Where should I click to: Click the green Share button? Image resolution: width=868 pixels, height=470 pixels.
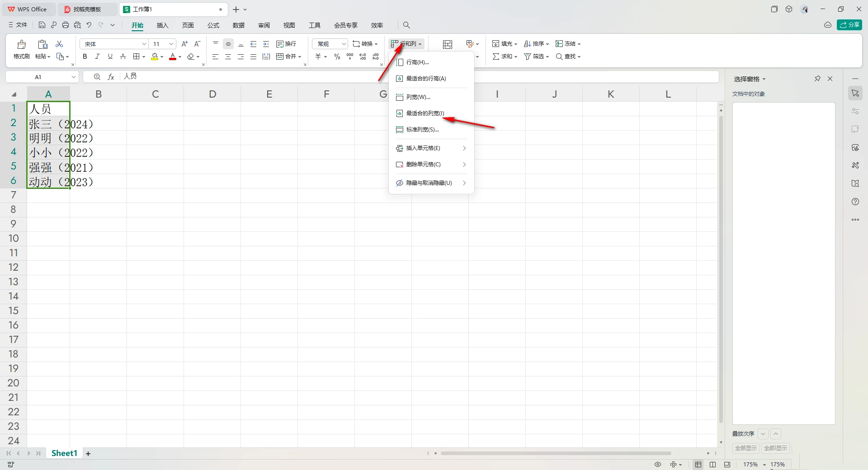tap(849, 25)
